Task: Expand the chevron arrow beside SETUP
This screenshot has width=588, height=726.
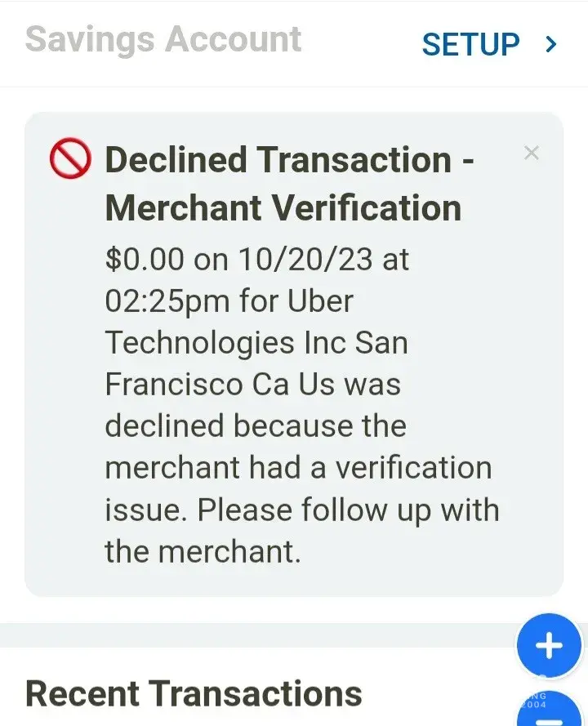Action: 551,44
